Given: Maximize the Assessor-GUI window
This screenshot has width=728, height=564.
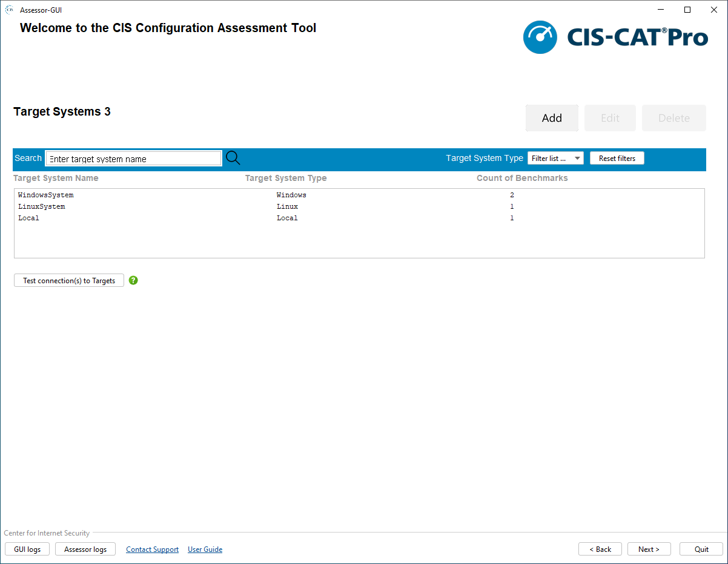Looking at the screenshot, I should pyautogui.click(x=687, y=10).
